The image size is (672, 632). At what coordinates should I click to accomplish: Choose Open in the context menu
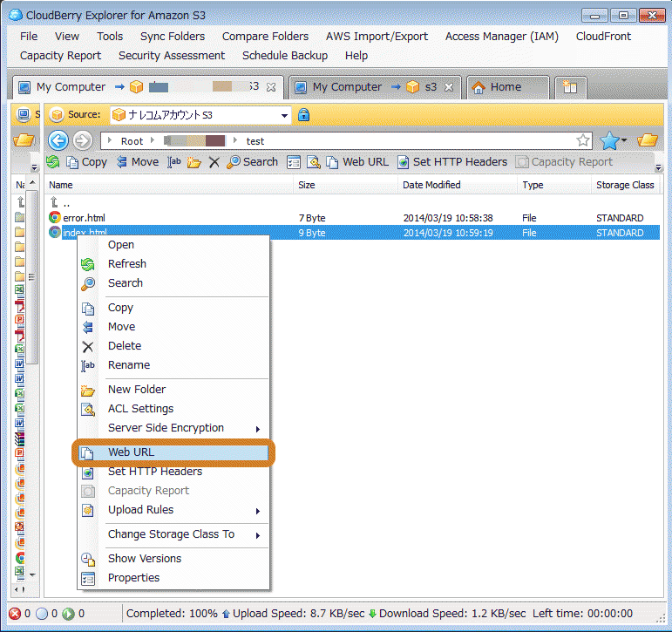(x=173, y=245)
